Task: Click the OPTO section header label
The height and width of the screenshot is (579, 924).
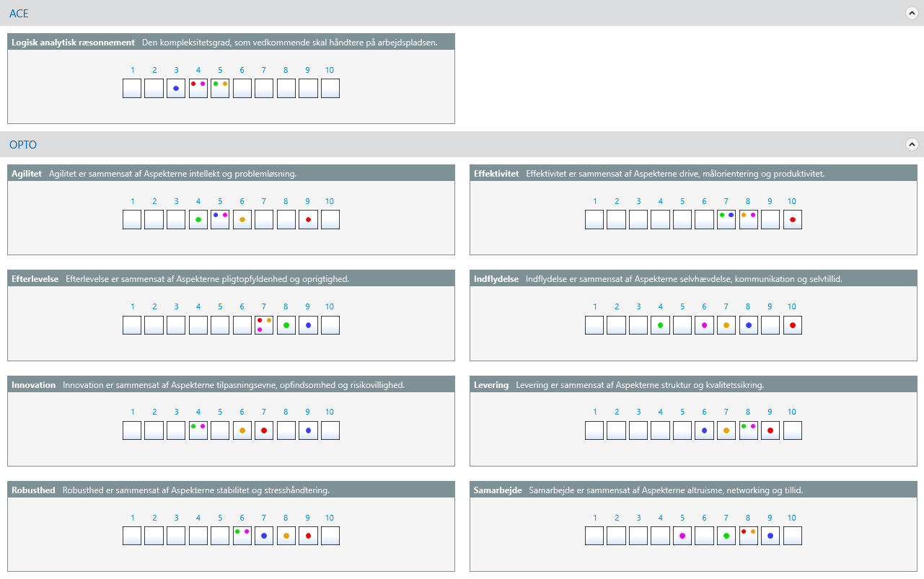Action: point(23,145)
